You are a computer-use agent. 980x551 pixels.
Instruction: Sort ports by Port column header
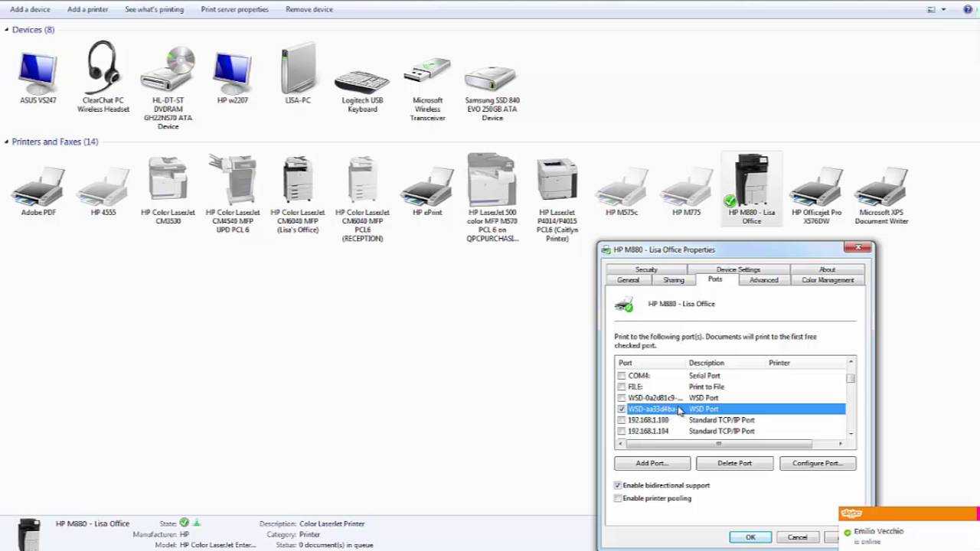(651, 363)
